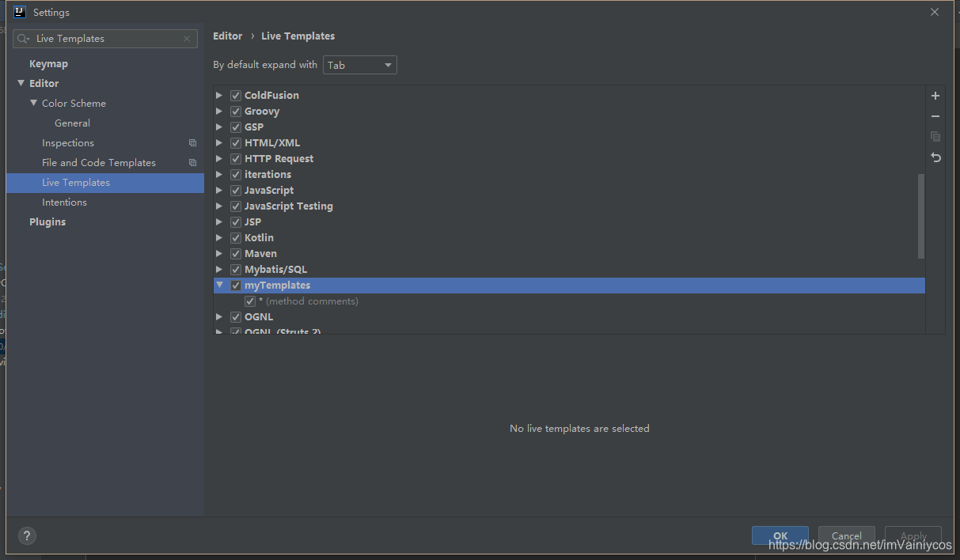Expand the JSP template group
The width and height of the screenshot is (960, 560).
click(219, 222)
